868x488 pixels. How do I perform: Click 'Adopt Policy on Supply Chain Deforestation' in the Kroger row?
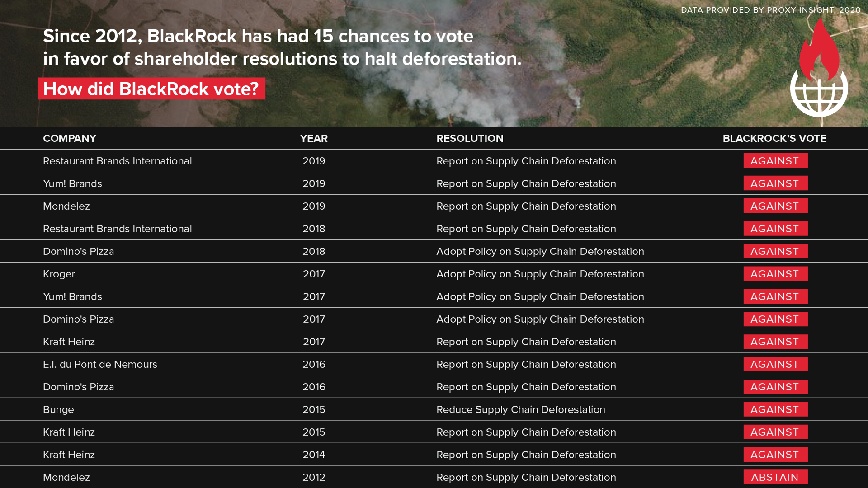(540, 274)
